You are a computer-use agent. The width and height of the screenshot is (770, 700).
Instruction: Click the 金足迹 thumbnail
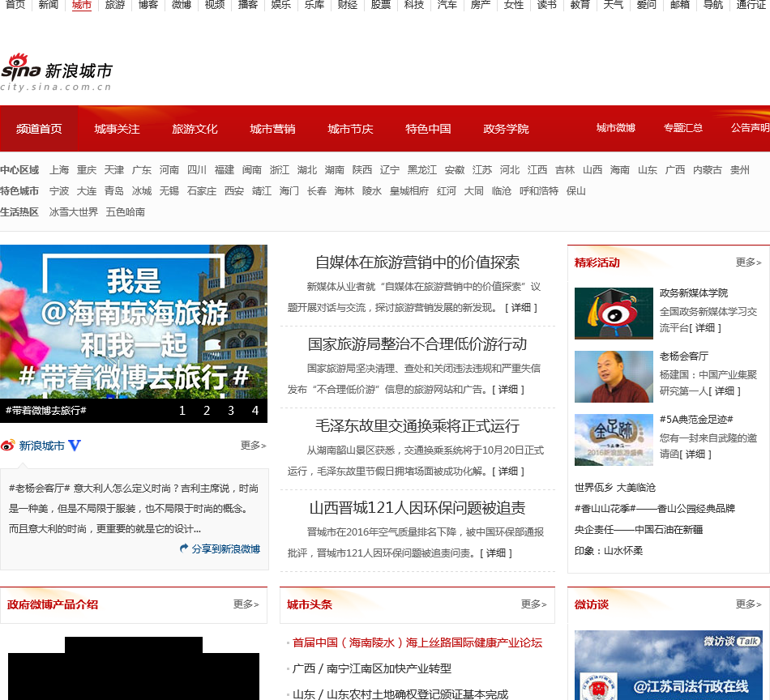tap(614, 440)
